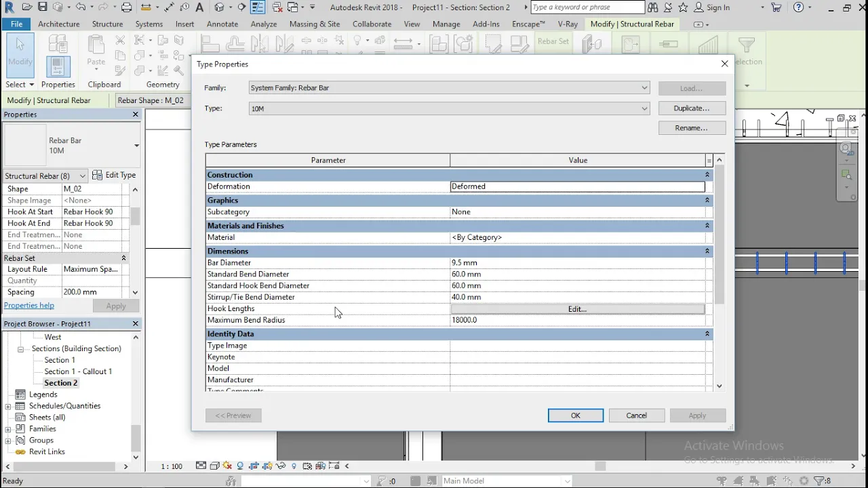Click the Help question mark icon

point(798,7)
